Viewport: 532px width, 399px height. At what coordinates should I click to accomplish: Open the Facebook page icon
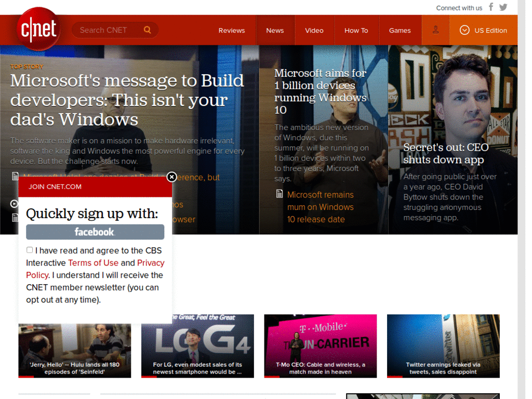491,7
